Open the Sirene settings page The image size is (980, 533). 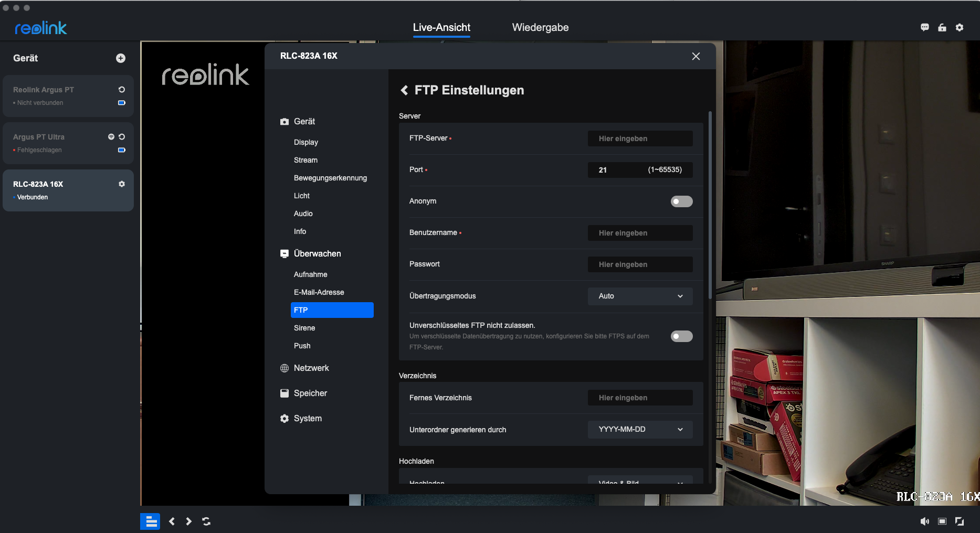304,328
